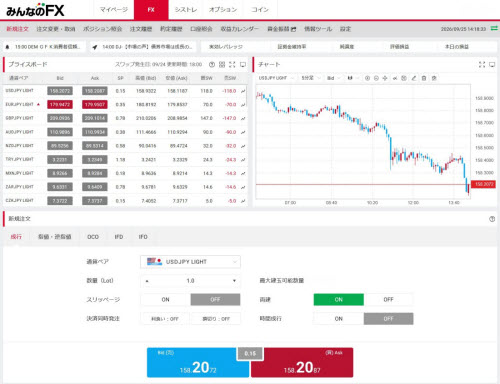Select the pencil drawing tool in chart toolbar
The image size is (500, 384).
coord(414,78)
